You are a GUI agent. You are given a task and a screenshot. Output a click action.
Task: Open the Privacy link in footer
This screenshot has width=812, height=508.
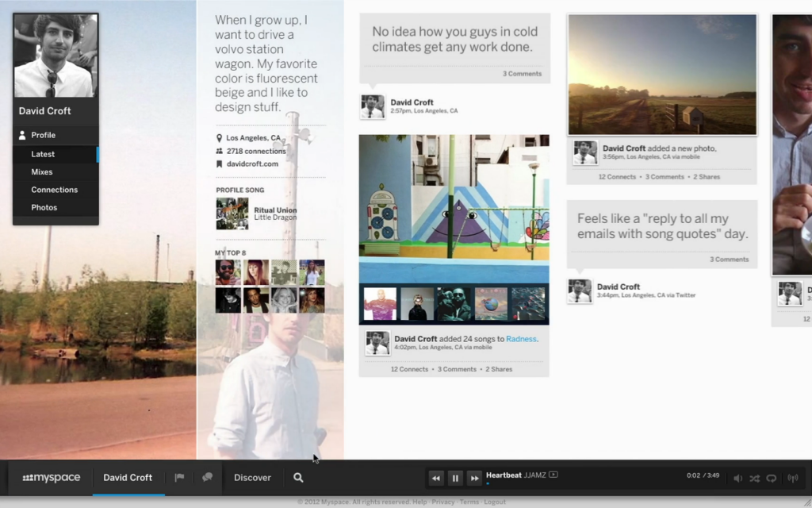[x=442, y=502]
